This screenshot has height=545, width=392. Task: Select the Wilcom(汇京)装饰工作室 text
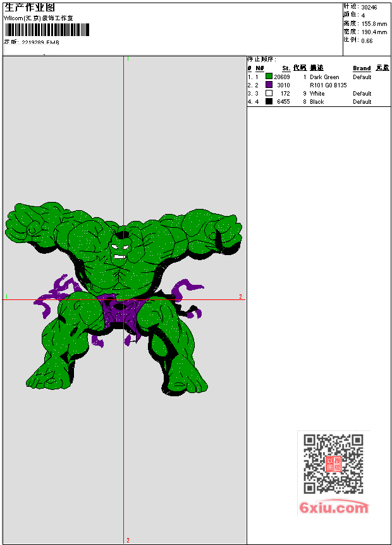click(x=39, y=18)
